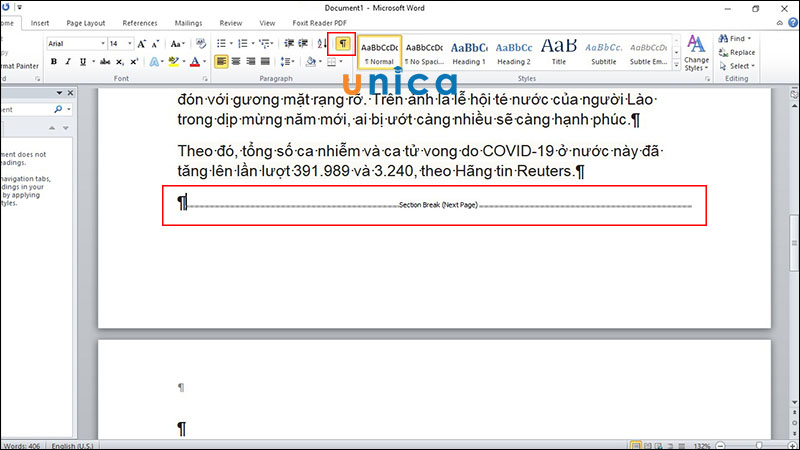The image size is (800, 450).
Task: Apply the red Font Color
Action: (195, 62)
